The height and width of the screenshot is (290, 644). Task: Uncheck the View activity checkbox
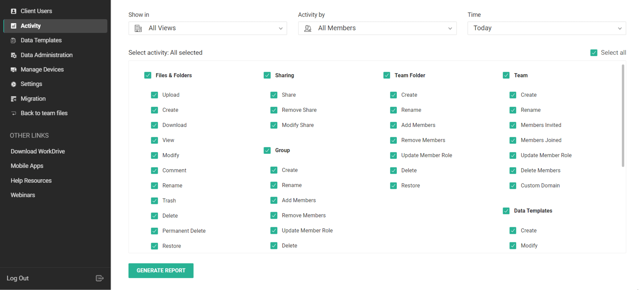pos(155,140)
